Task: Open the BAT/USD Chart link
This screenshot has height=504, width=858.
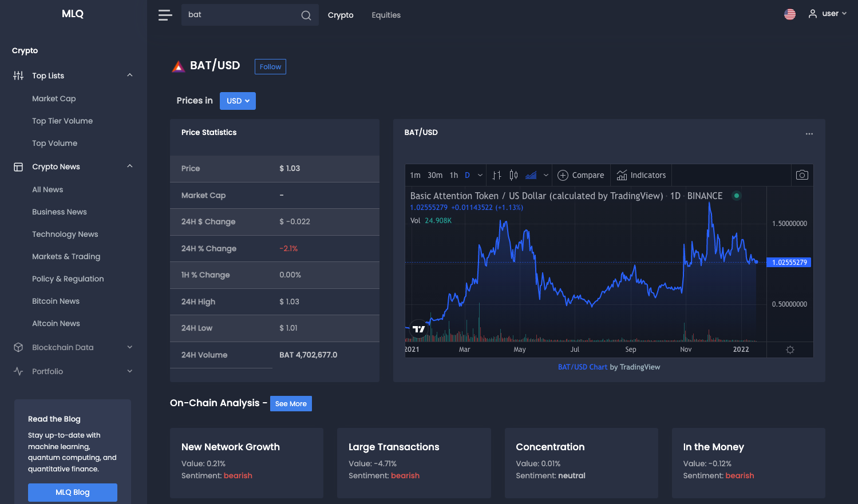Action: point(583,367)
